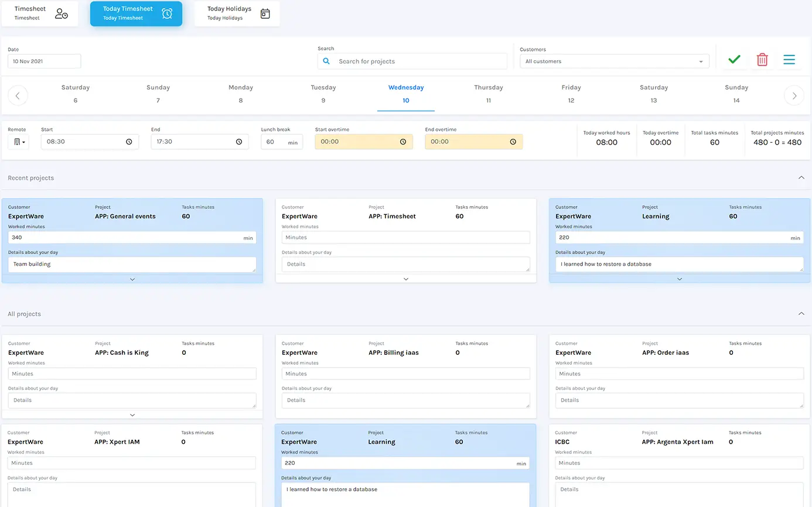This screenshot has width=812, height=507.
Task: Select Sunday 7 in week bar
Action: (158, 94)
